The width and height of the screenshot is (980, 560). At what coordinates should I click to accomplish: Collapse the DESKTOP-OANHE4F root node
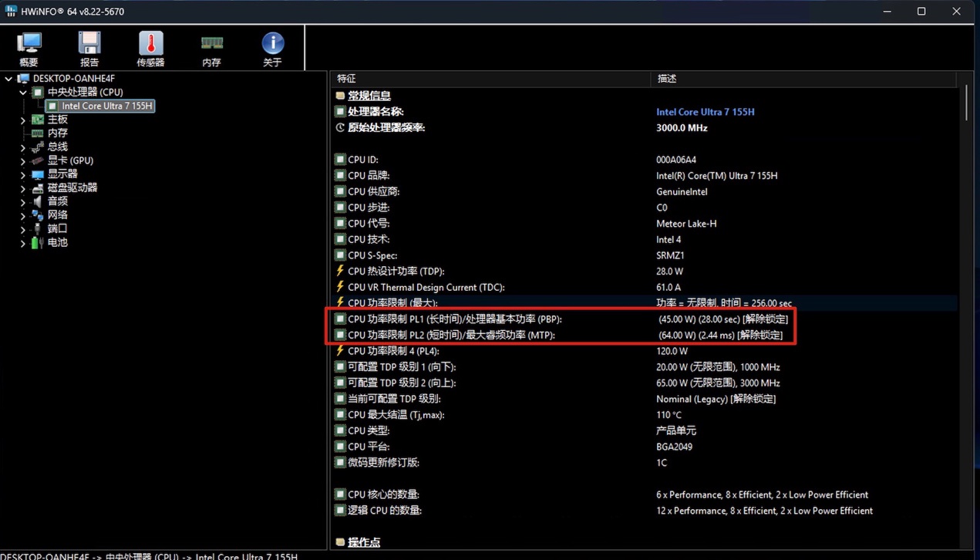[x=8, y=79]
